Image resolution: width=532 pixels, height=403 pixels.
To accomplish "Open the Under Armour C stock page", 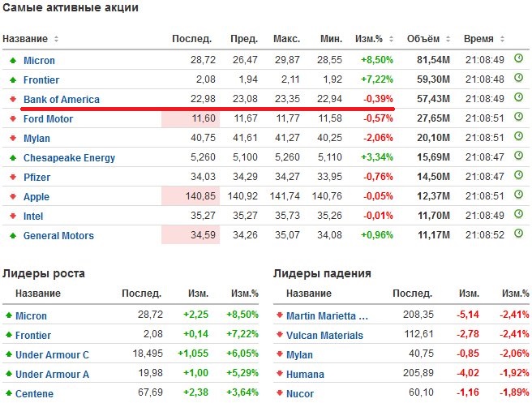I will pos(52,355).
